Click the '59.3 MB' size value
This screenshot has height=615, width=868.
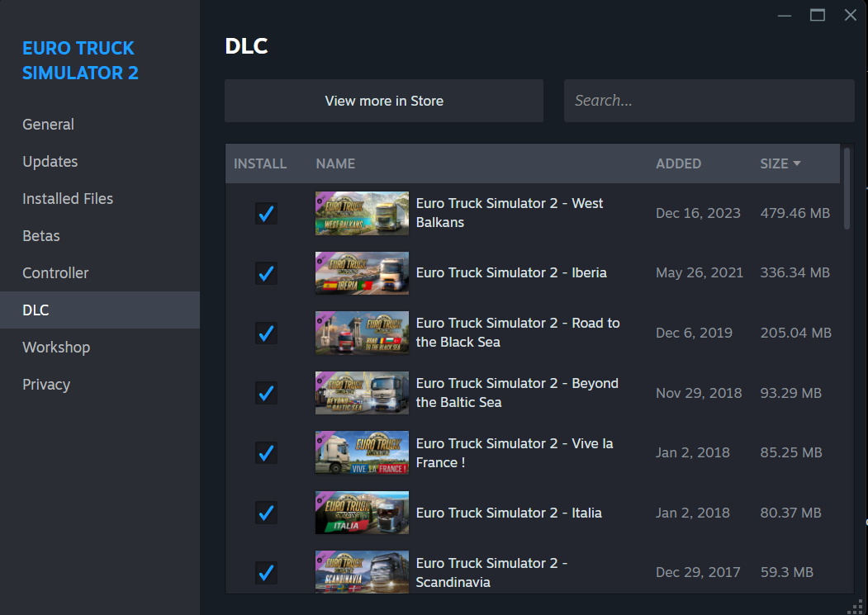click(x=786, y=572)
